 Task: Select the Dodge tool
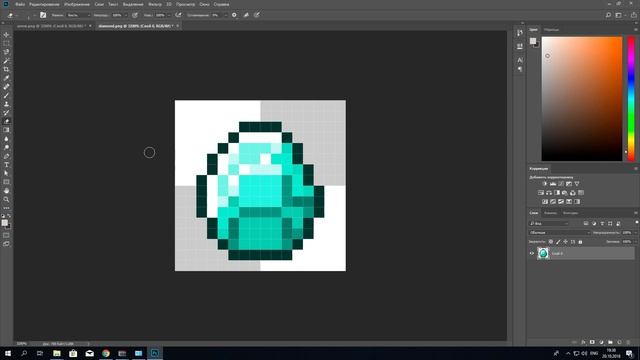(x=6, y=147)
